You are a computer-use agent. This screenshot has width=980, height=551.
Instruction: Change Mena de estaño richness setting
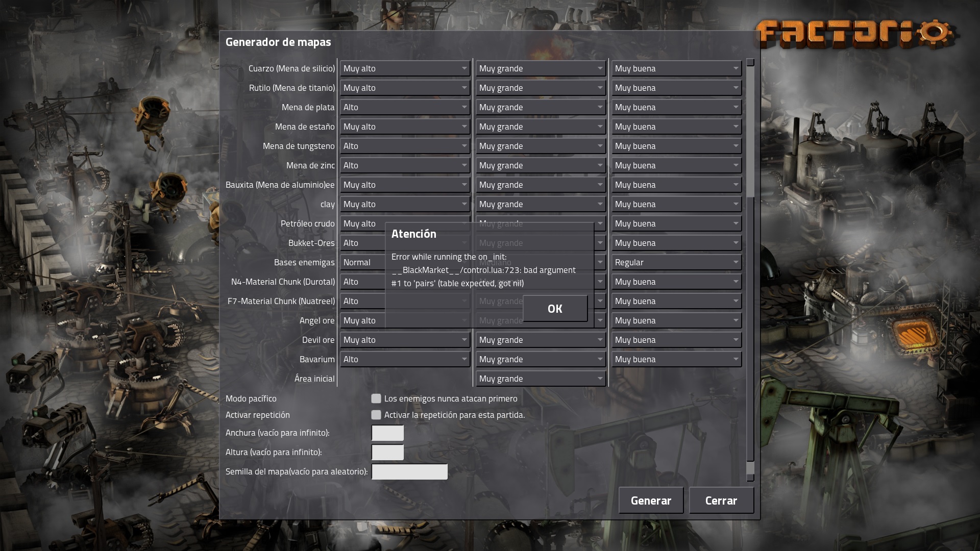click(x=677, y=127)
